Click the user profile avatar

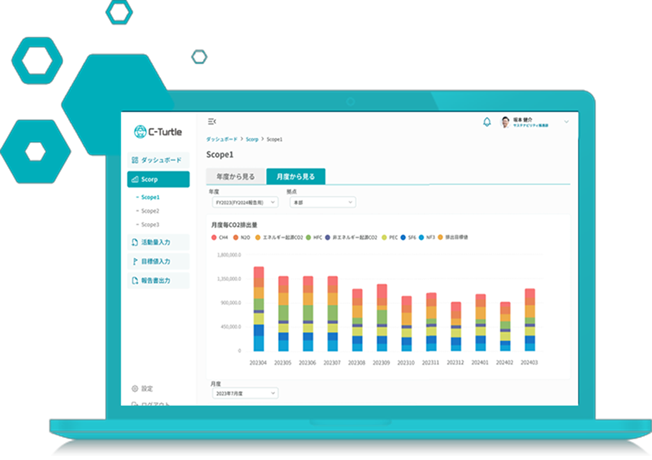(505, 122)
